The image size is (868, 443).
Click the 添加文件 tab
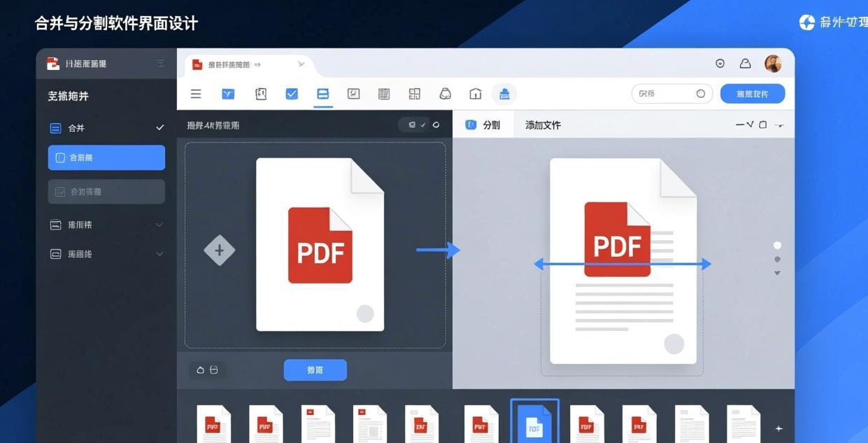click(x=543, y=125)
